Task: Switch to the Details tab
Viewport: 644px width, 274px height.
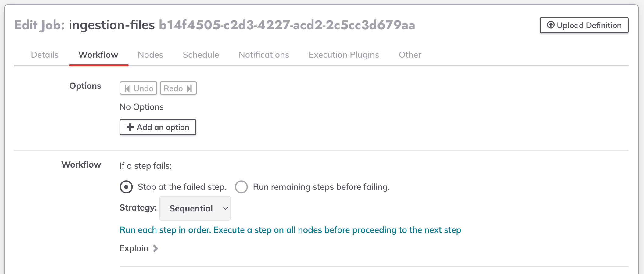Action: point(45,55)
